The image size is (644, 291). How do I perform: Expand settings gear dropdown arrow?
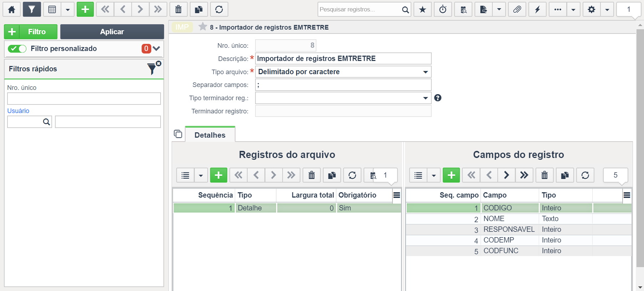(x=607, y=9)
